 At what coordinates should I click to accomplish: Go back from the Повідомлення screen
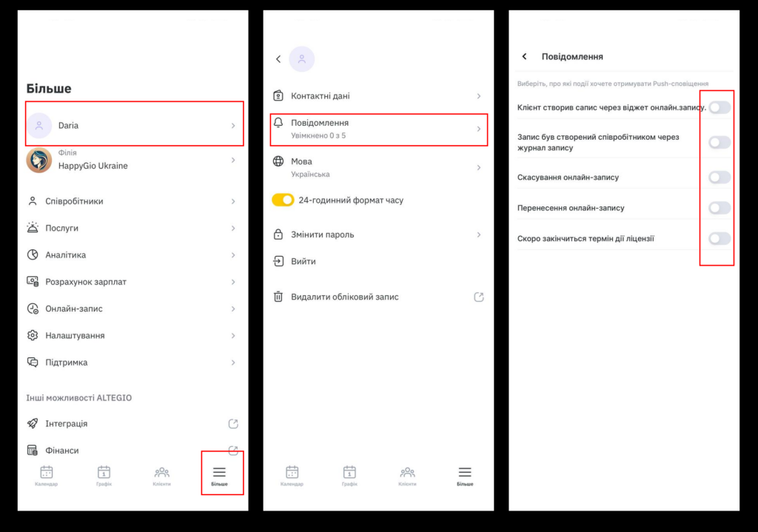click(525, 56)
